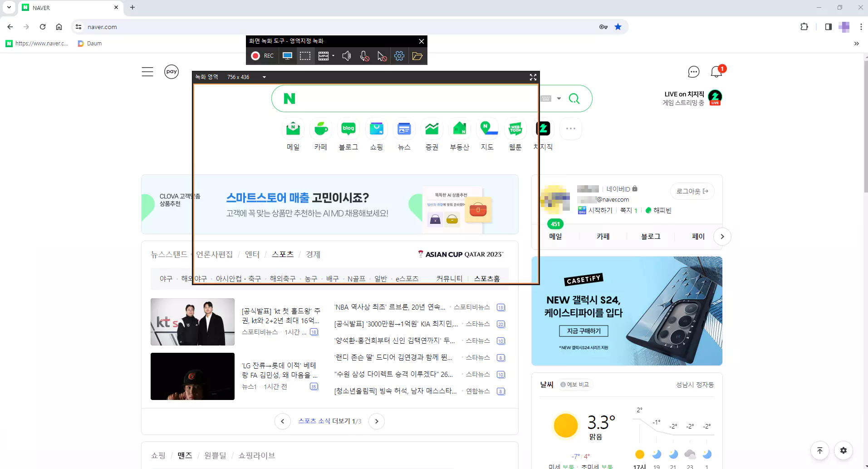Open 커뮤니티 sports link
Screen dimensions: 868x469
(449, 279)
